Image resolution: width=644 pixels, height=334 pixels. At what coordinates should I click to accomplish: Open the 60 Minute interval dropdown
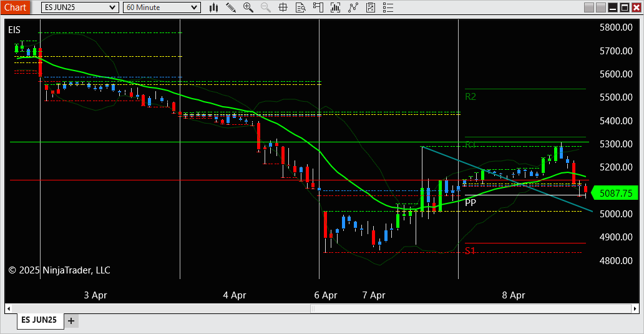click(162, 7)
